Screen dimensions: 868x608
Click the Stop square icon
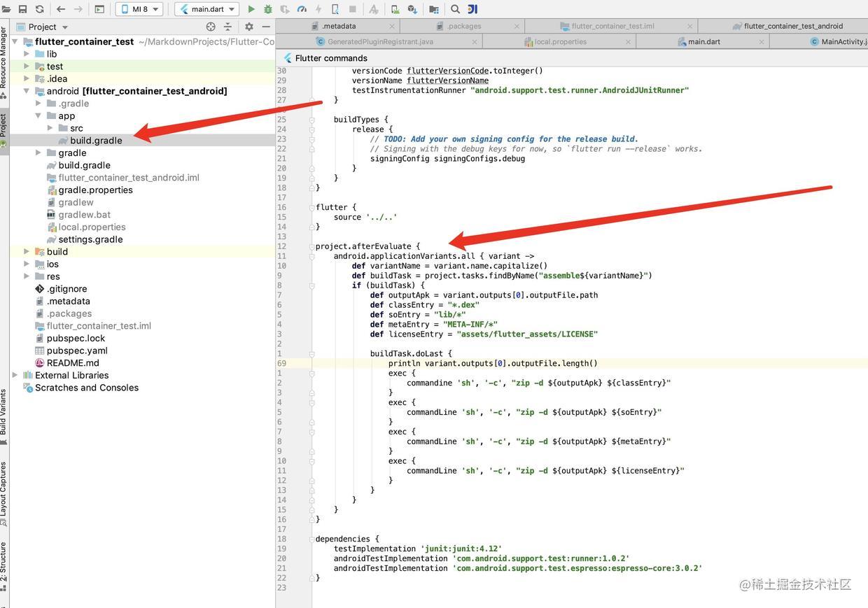(352, 9)
